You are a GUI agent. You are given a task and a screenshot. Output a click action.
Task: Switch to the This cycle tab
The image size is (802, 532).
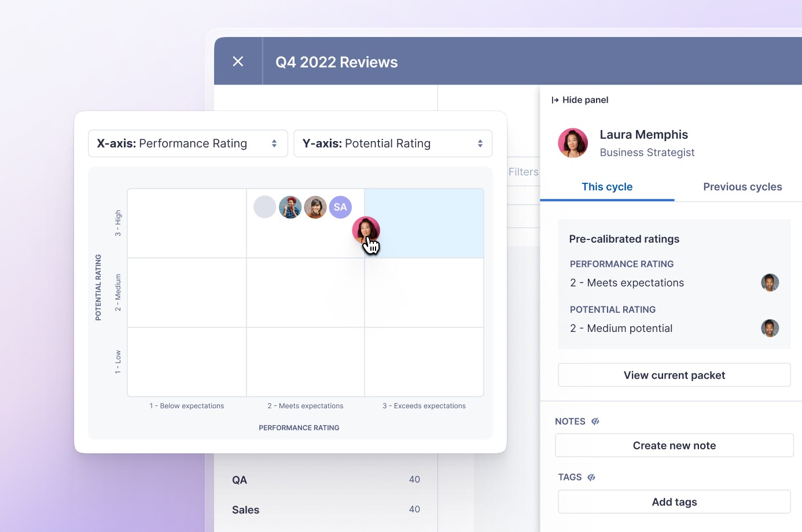[x=607, y=187]
